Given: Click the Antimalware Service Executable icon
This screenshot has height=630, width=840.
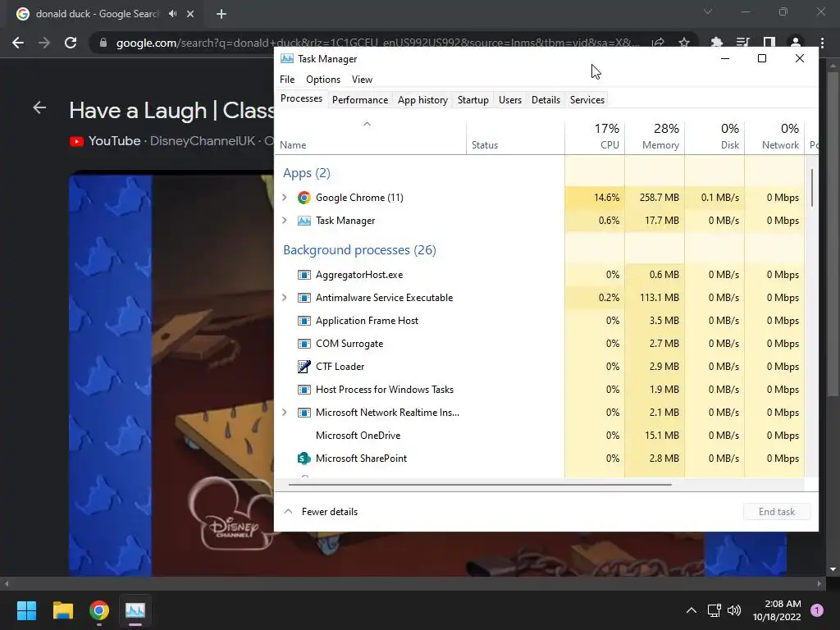Looking at the screenshot, I should 304,298.
